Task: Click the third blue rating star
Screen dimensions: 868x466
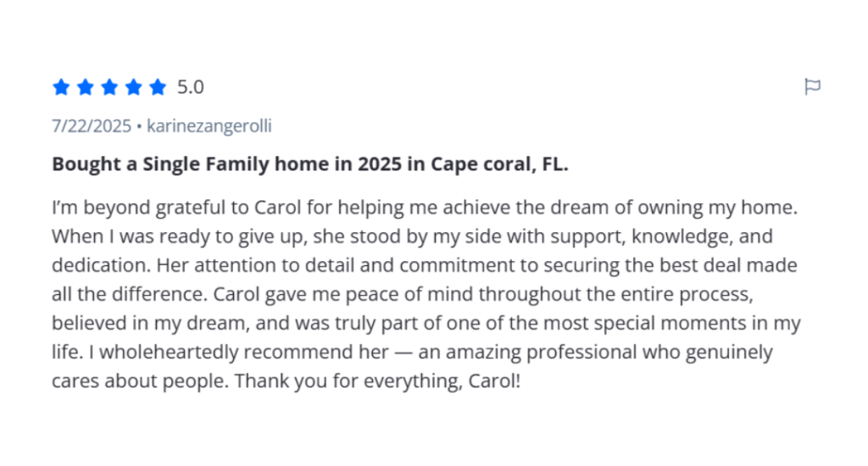Action: coord(109,86)
